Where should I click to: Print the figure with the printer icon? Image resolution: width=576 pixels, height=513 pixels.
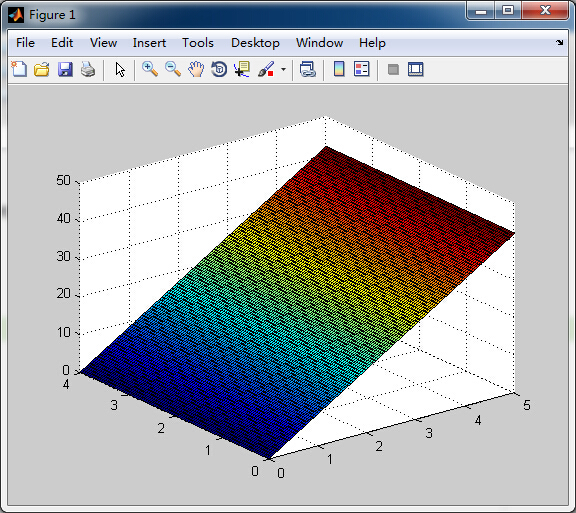pyautogui.click(x=88, y=69)
